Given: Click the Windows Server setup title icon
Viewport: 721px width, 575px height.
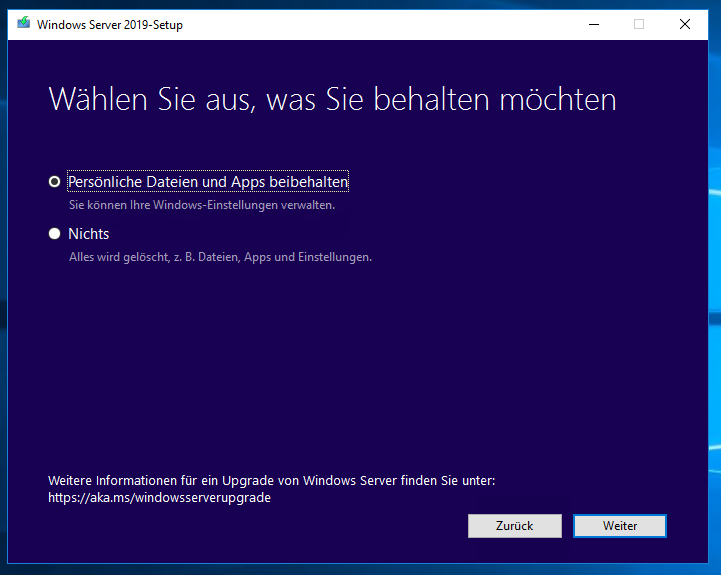Looking at the screenshot, I should 23,23.
